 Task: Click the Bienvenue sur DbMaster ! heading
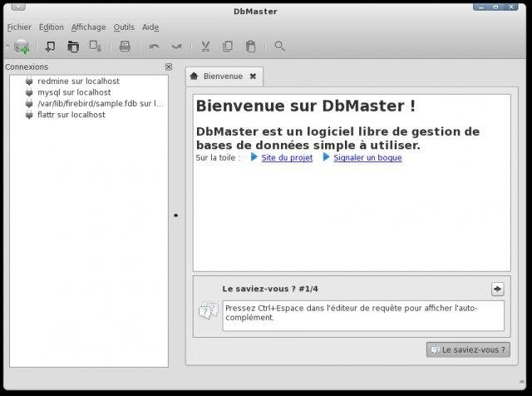click(306, 106)
